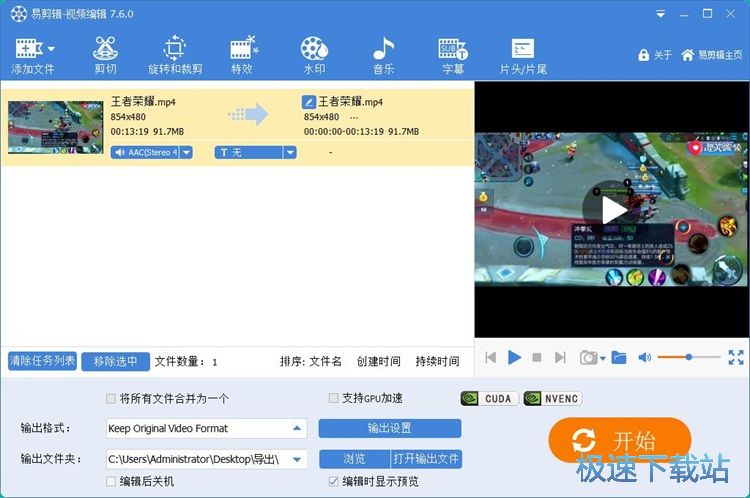Image resolution: width=750 pixels, height=498 pixels.
Task: Click 输出设置 button
Action: (x=390, y=428)
